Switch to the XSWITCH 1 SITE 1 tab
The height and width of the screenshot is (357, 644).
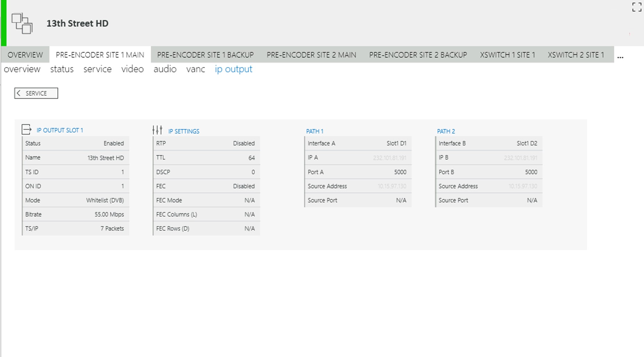pos(507,55)
